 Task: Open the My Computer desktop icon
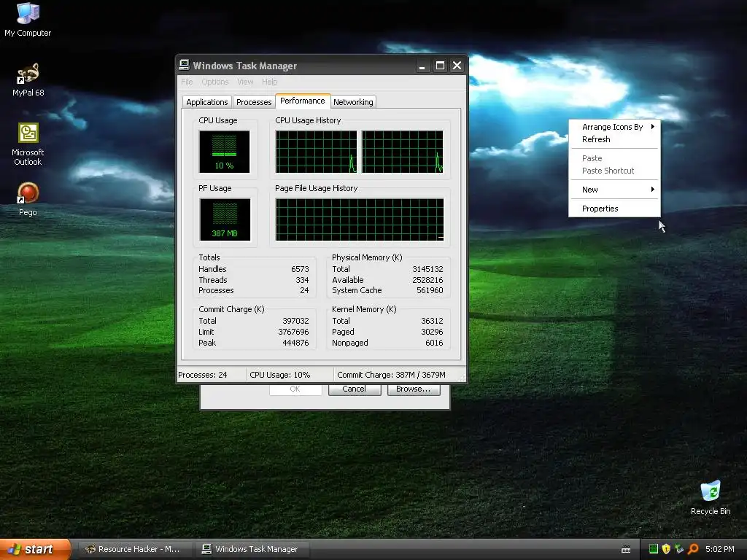click(x=28, y=19)
